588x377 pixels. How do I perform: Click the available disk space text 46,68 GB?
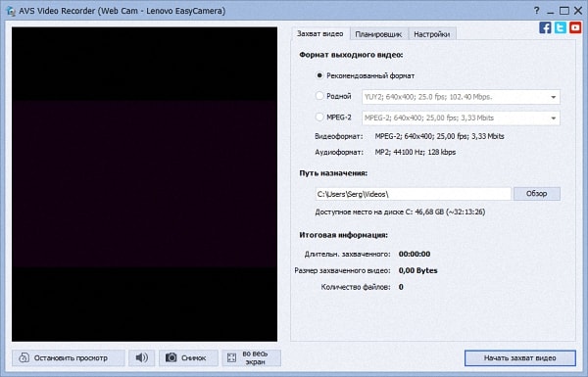pyautogui.click(x=400, y=212)
